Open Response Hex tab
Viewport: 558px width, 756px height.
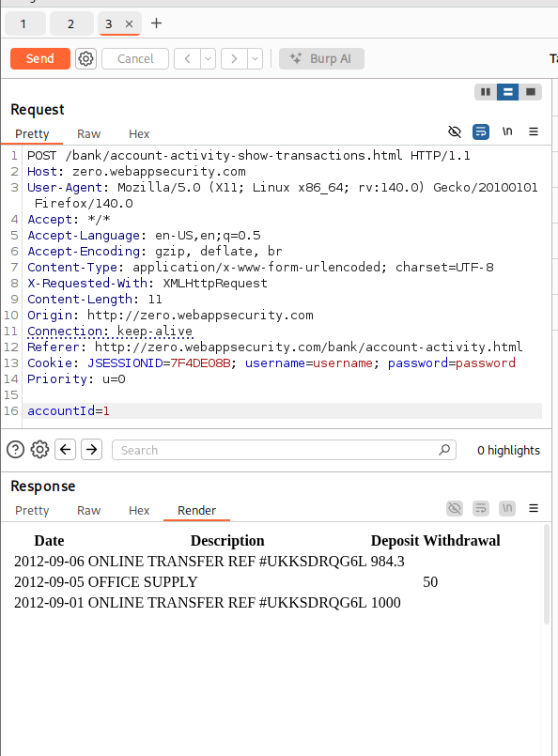[139, 510]
